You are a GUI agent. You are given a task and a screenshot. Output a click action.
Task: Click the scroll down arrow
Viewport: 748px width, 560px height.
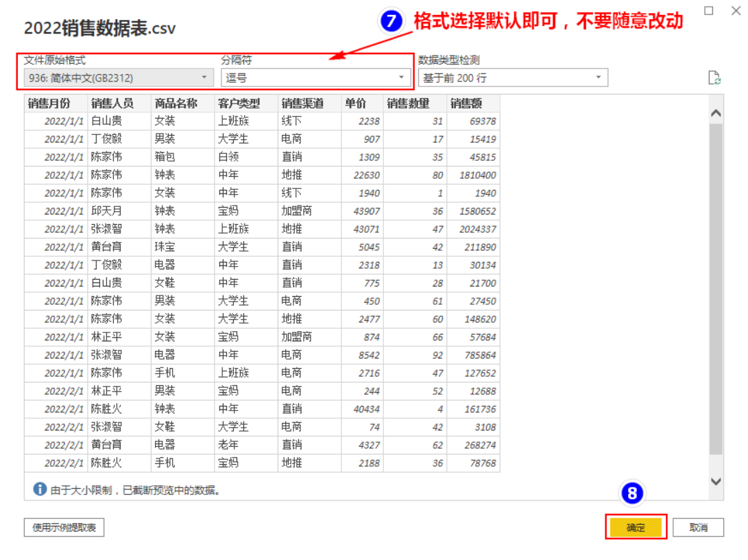pos(716,481)
